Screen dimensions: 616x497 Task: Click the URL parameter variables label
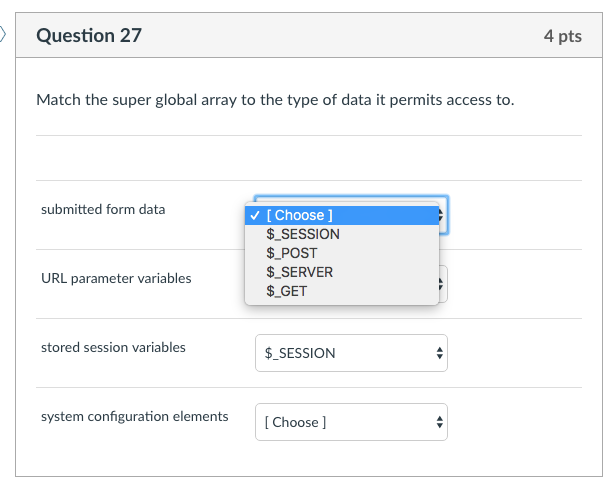click(116, 278)
